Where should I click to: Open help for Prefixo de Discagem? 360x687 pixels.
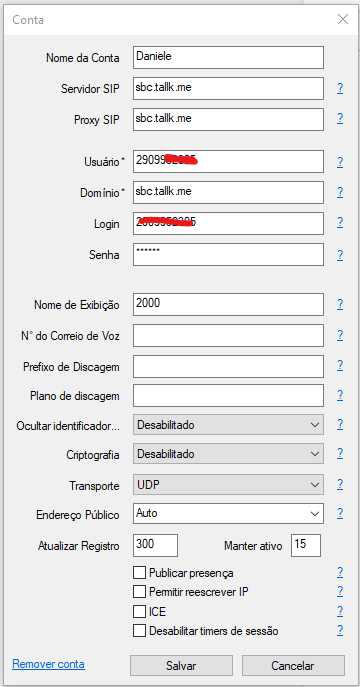(x=340, y=366)
